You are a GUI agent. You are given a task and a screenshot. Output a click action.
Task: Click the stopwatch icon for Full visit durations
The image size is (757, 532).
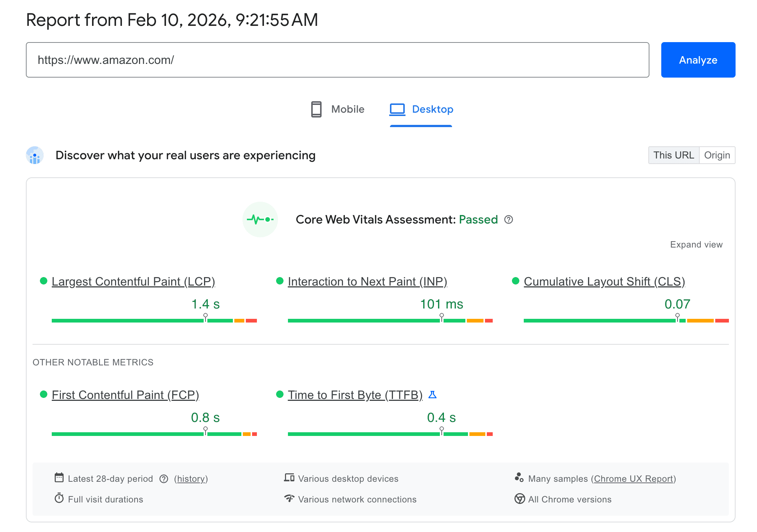pos(60,499)
